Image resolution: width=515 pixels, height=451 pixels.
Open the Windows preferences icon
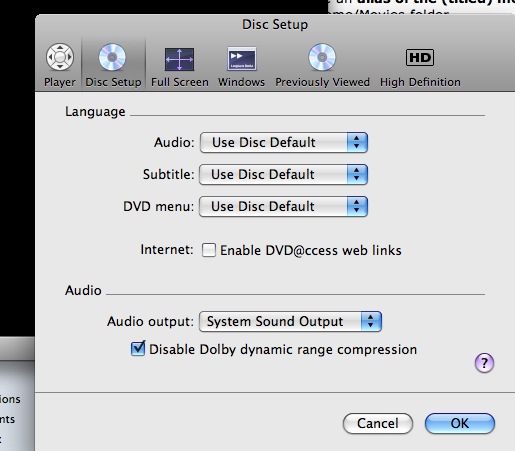242,59
